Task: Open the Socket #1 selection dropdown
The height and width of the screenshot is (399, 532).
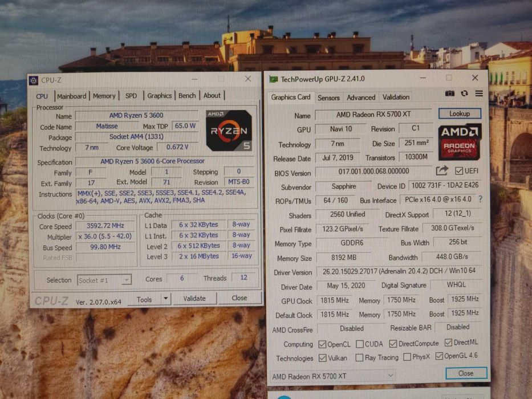Action: pos(104,280)
